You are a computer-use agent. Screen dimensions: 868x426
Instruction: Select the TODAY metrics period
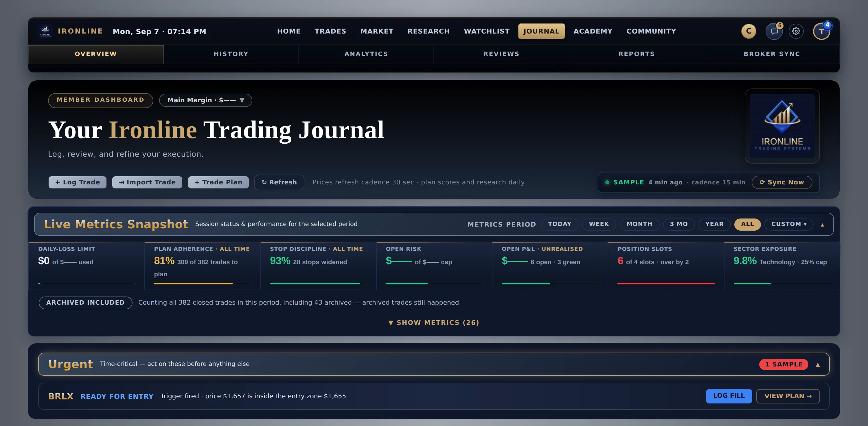560,225
